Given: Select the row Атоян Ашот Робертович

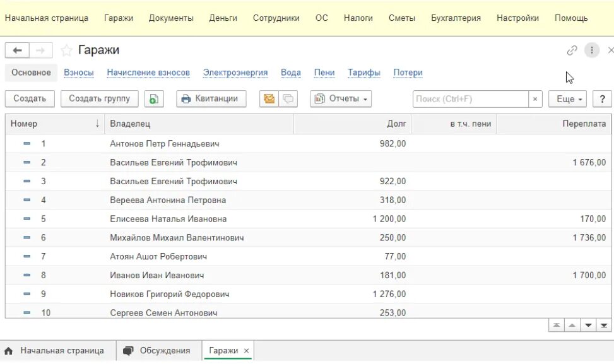Looking at the screenshot, I should click(x=308, y=256).
